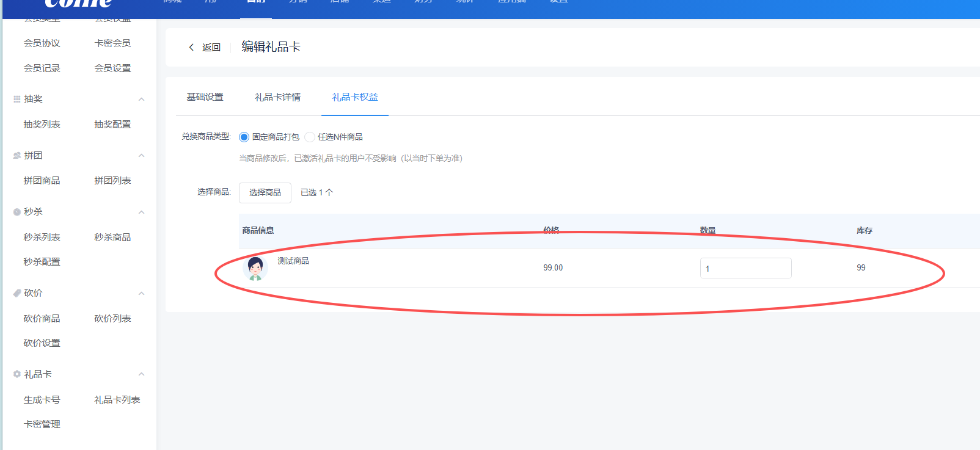
Task: Click the 秒杀 icon in sidebar
Action: (17, 212)
